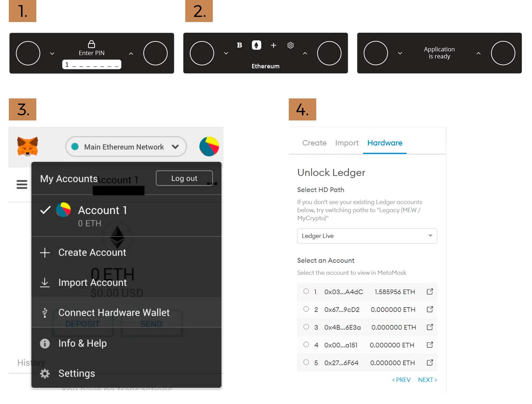Click the USB icon beside Connect Hardware Wallet
Screen dimensions: 532x404
coord(45,313)
